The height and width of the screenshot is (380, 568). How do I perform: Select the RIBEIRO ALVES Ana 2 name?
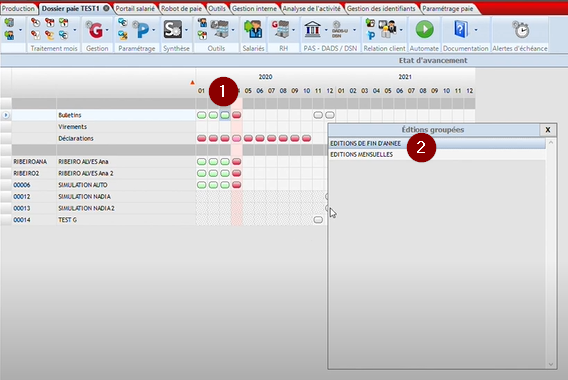pyautogui.click(x=86, y=174)
